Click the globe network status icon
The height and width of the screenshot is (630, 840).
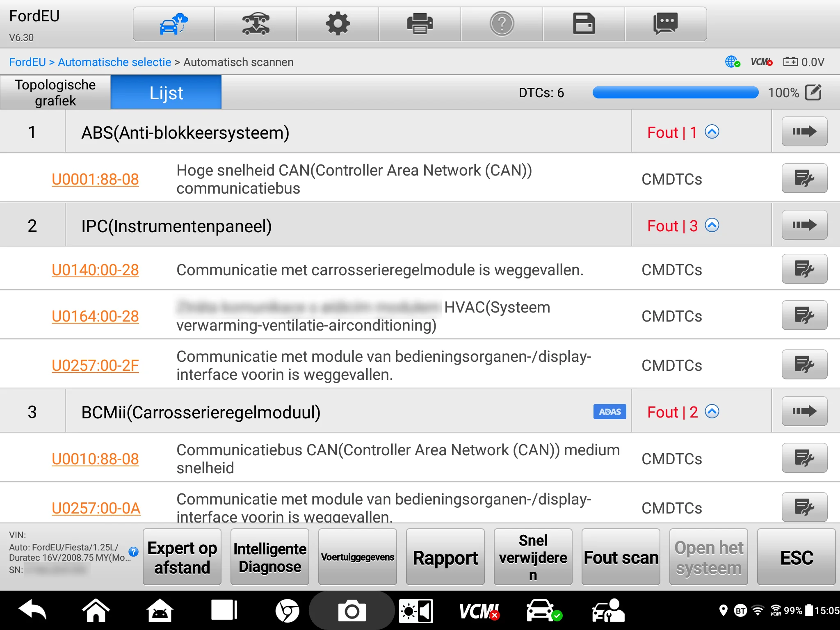[x=732, y=62]
